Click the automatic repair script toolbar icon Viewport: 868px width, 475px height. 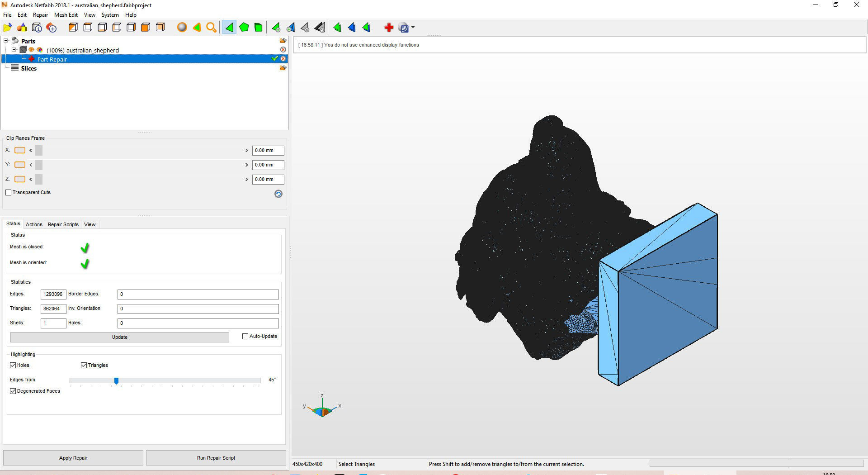coord(404,28)
